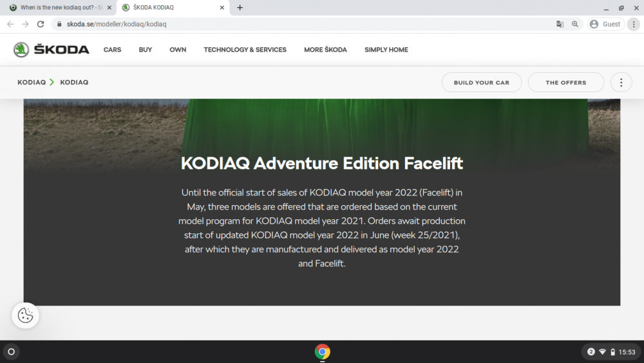Click the Wi-Fi status icon
The image size is (644, 363).
click(603, 352)
